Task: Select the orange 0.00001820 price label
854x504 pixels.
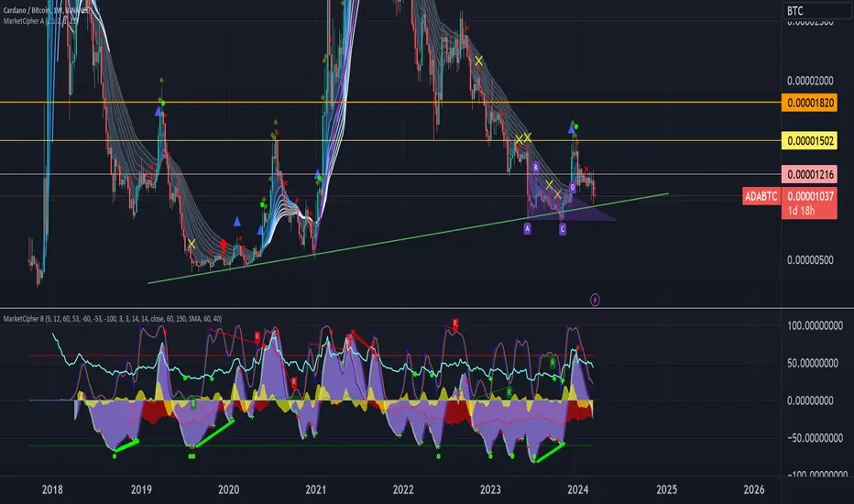Action: coord(809,103)
